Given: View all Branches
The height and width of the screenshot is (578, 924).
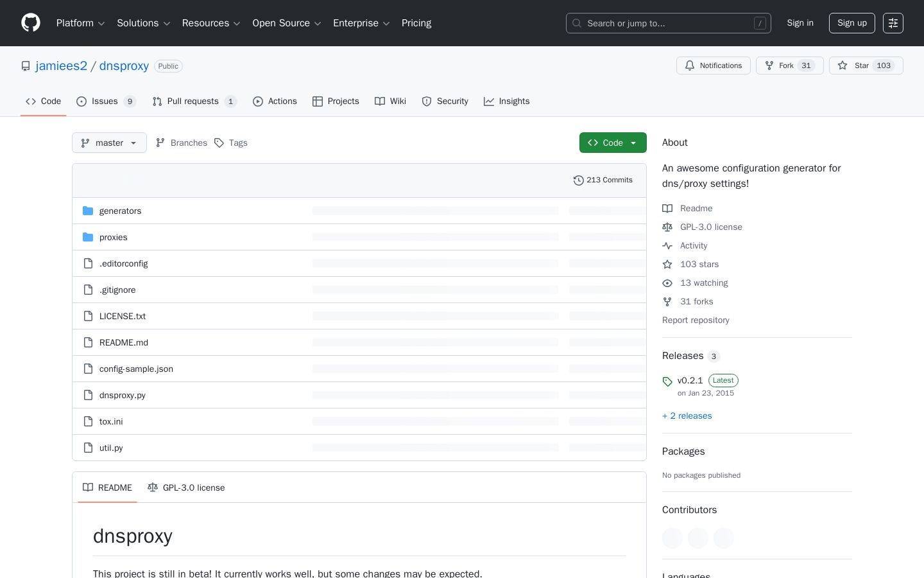Looking at the screenshot, I should [x=182, y=143].
